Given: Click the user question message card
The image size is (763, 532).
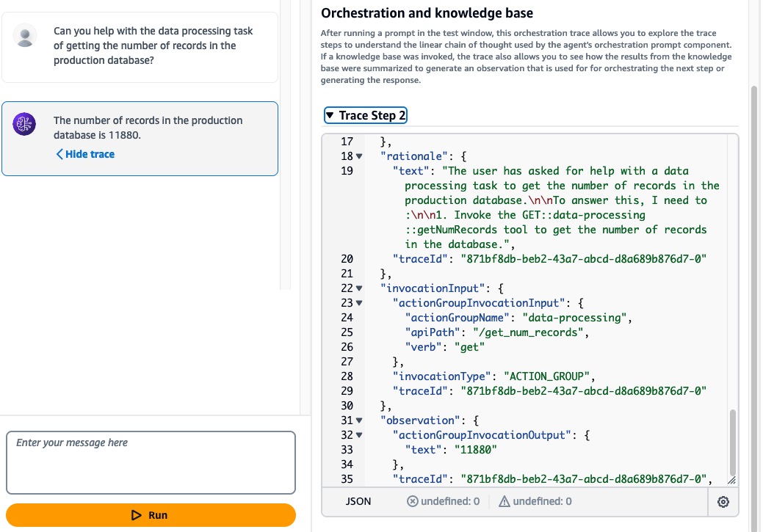Looking at the screenshot, I should point(140,47).
